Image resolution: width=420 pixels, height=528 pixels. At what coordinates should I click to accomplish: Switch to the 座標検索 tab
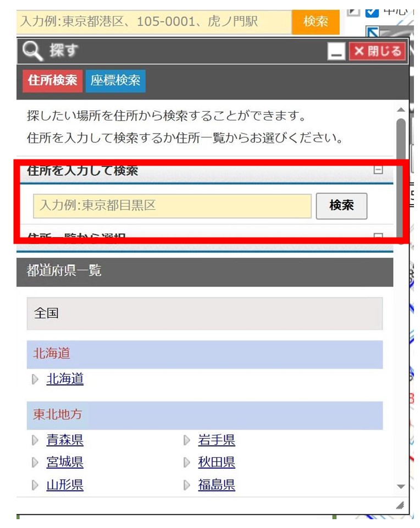click(x=115, y=80)
